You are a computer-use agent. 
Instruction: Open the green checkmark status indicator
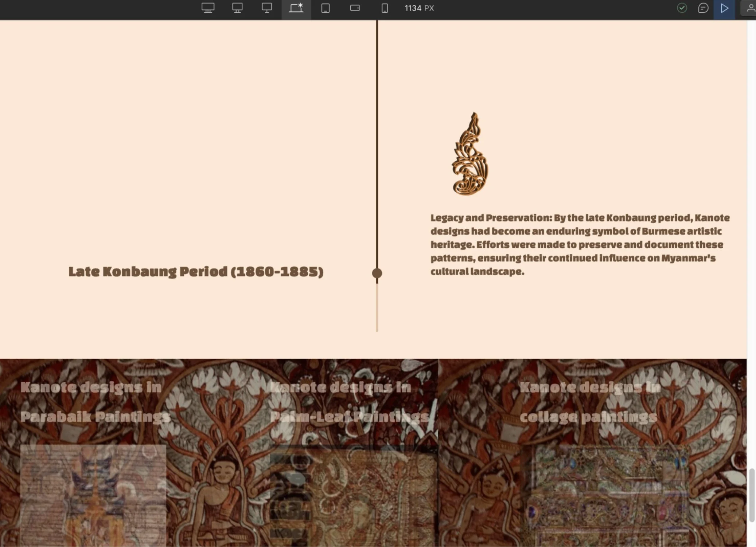click(682, 8)
